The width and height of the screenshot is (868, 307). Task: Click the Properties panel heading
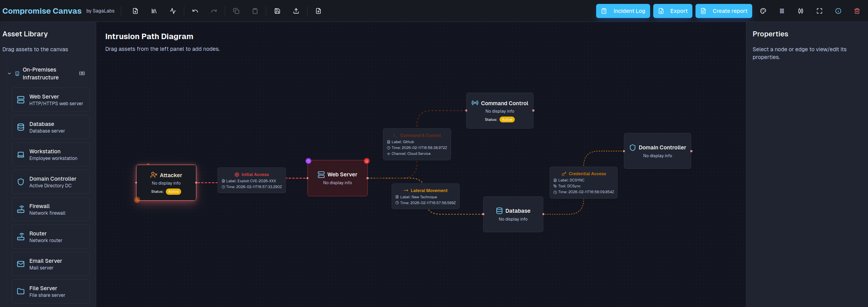click(x=770, y=34)
